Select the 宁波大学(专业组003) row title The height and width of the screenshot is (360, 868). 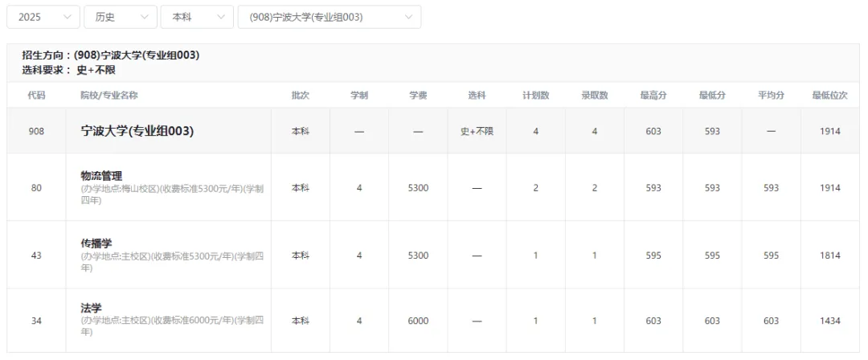tap(137, 131)
